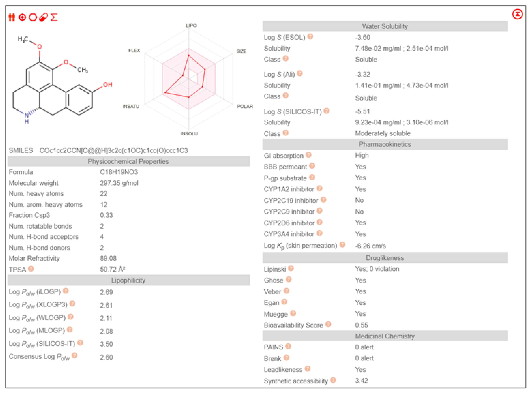Click help icon next to Bioavailability Score
Screen dimensions: 532x393
[328, 324]
